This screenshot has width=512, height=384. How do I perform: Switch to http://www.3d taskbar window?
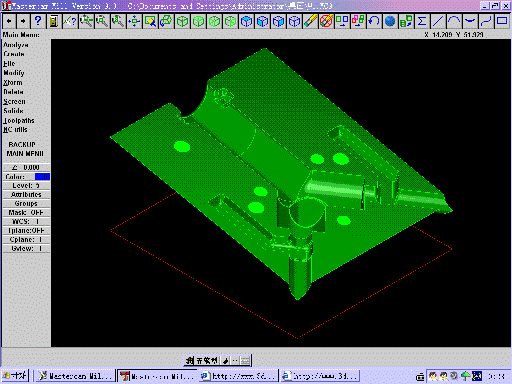(x=319, y=376)
